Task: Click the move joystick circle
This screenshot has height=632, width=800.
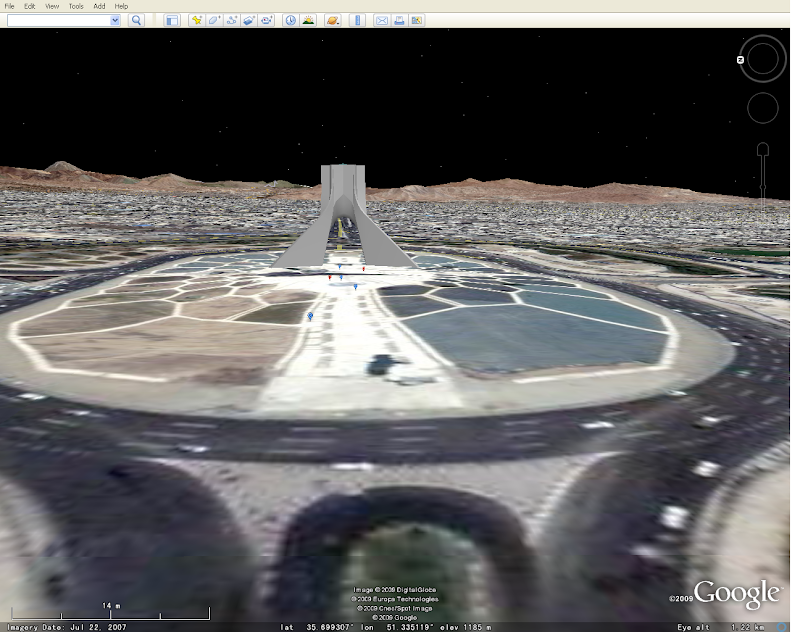Action: [x=763, y=108]
